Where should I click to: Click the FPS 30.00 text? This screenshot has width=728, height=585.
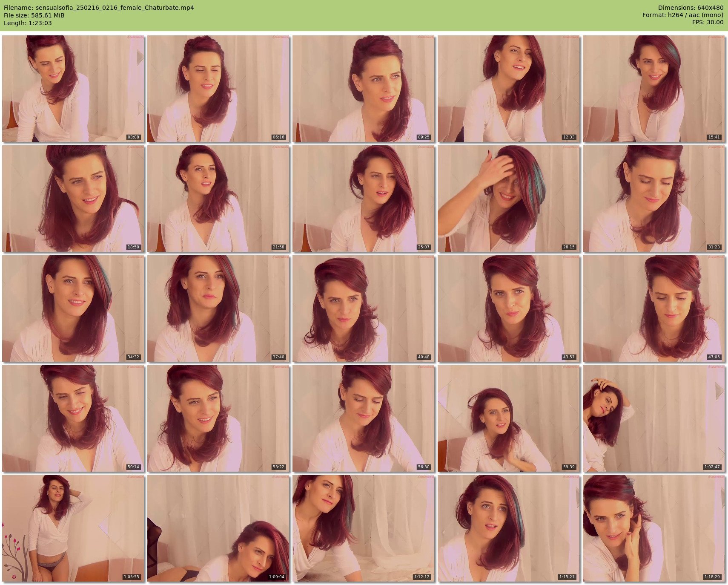(x=708, y=23)
